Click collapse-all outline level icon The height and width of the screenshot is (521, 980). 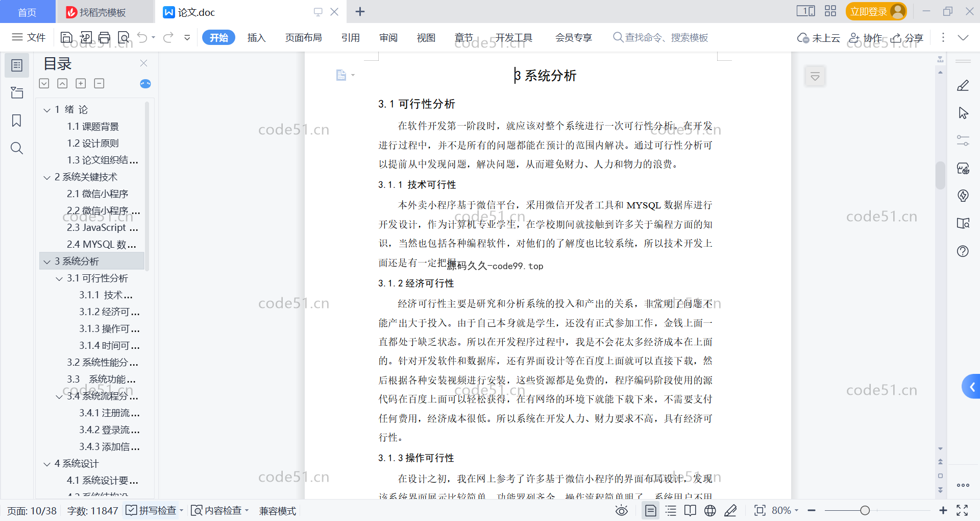tap(62, 83)
